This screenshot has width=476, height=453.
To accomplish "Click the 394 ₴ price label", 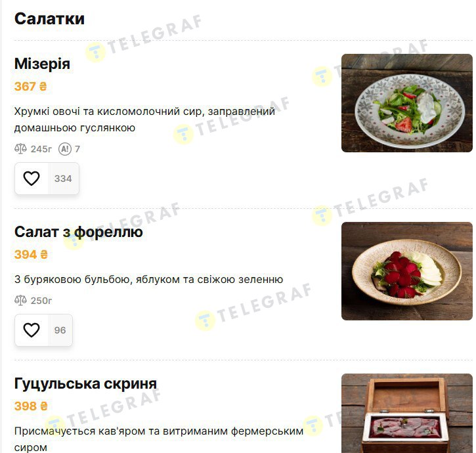I will (31, 255).
